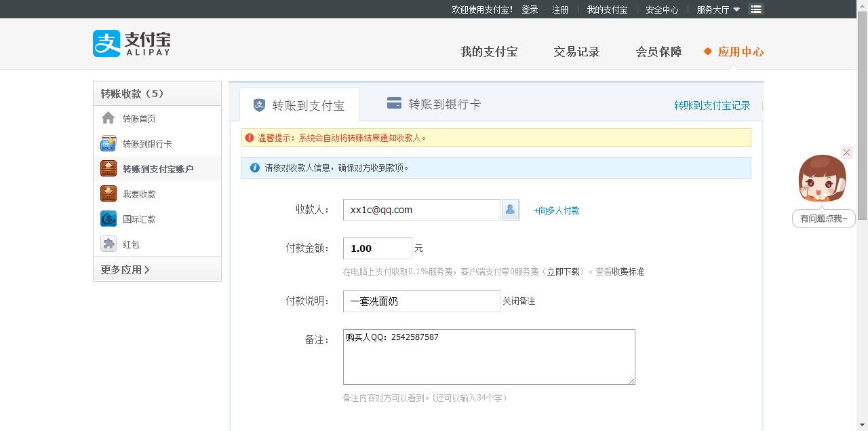The height and width of the screenshot is (431, 868).
Task: Click 注册 in the top bar
Action: (560, 10)
